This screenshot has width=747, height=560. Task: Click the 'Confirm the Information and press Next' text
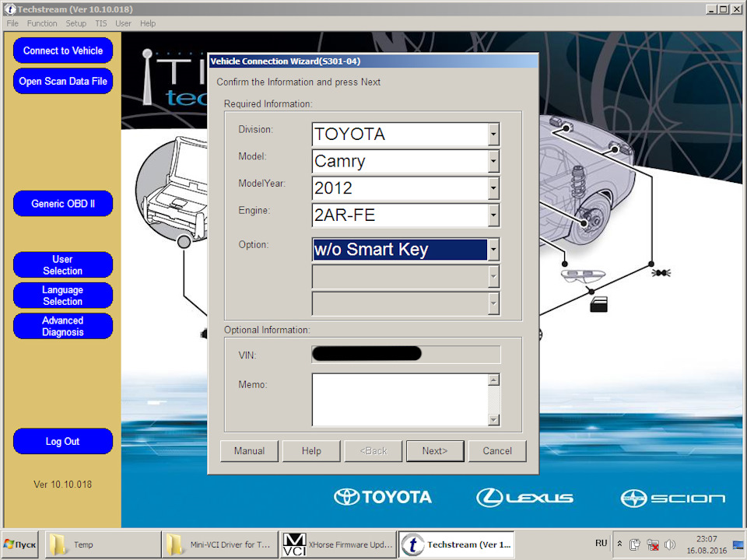point(298,82)
